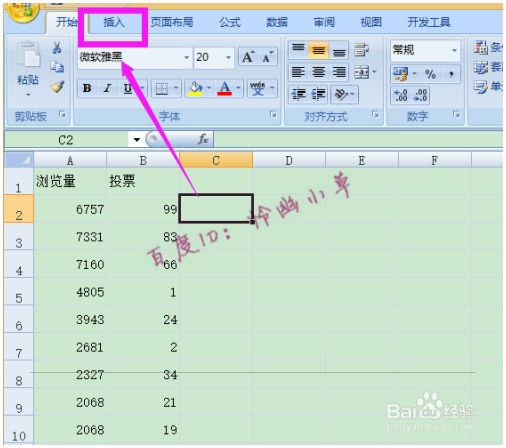
Task: Toggle Bold formatting
Action: (87, 88)
